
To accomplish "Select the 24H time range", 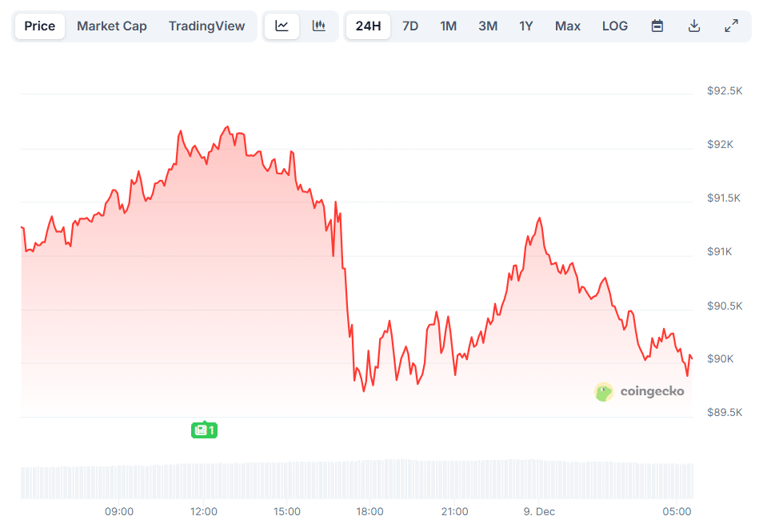I will point(368,26).
